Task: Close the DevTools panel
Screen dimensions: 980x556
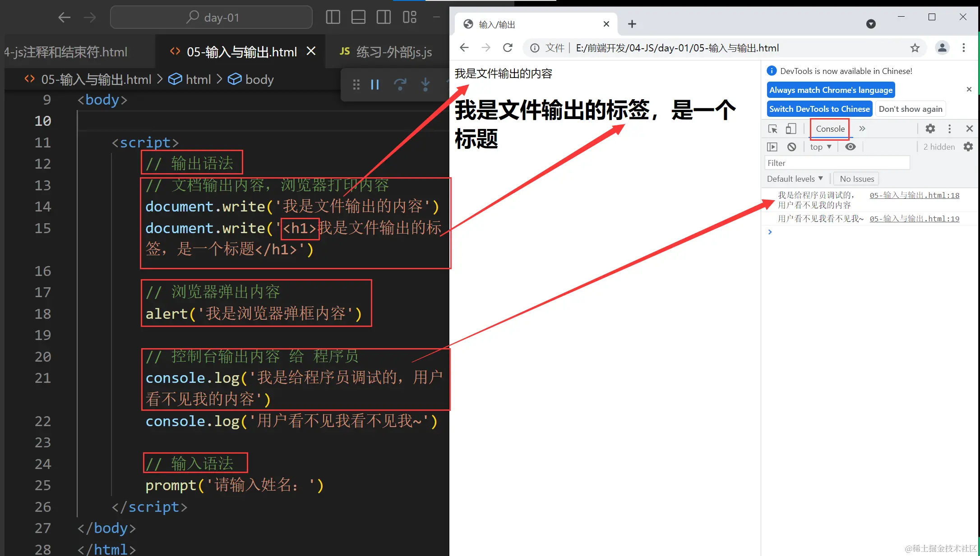Action: [x=969, y=129]
